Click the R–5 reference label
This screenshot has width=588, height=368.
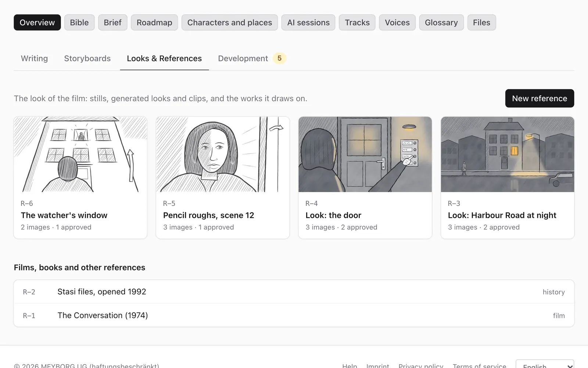click(x=169, y=204)
